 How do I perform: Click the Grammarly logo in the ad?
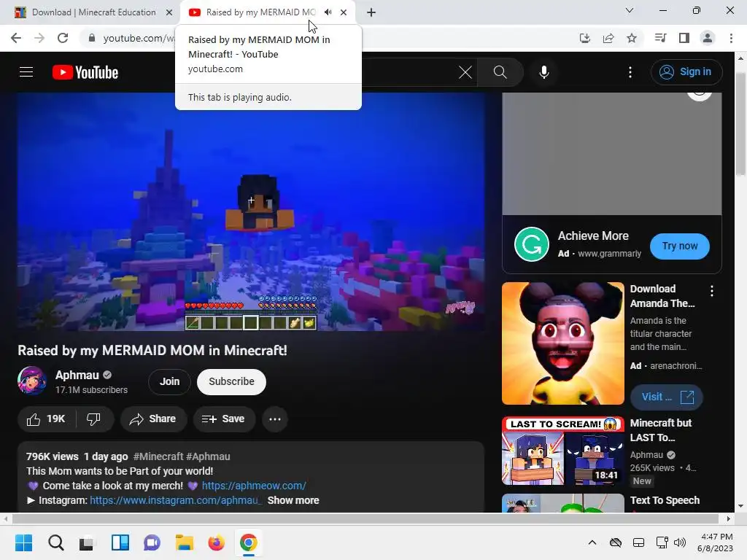tap(532, 244)
